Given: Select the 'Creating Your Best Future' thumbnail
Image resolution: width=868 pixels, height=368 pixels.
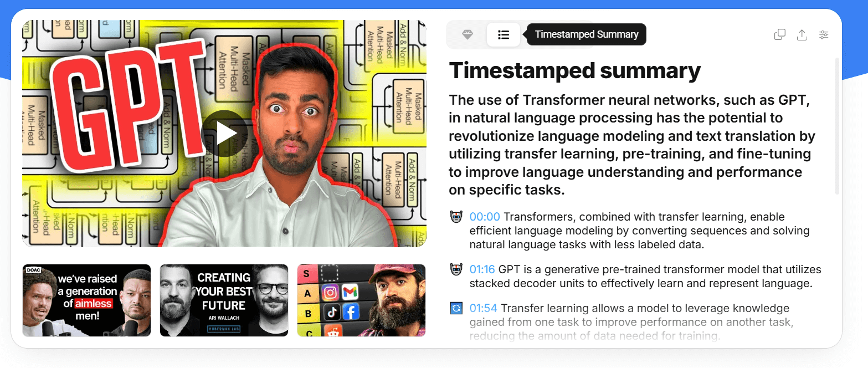Looking at the screenshot, I should click(x=224, y=300).
